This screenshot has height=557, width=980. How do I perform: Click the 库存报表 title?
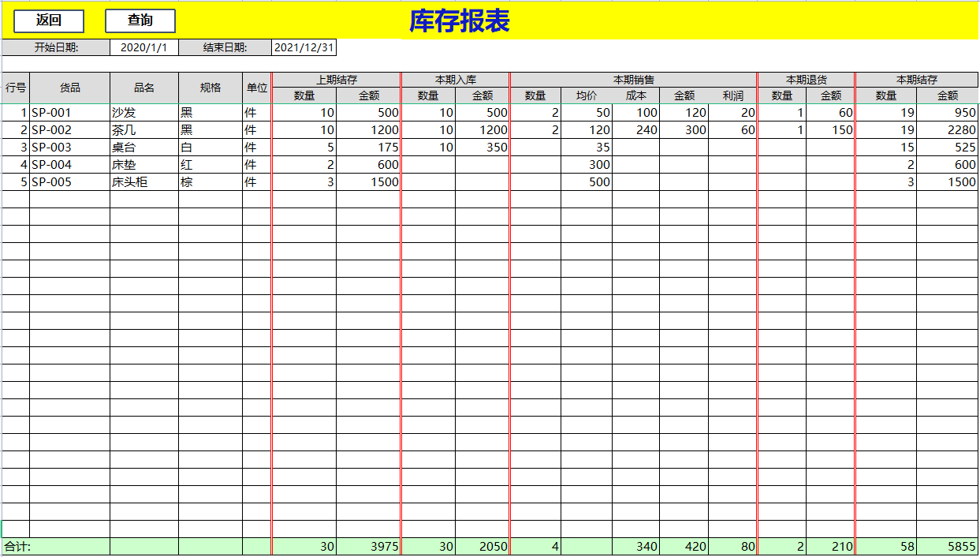pos(459,21)
